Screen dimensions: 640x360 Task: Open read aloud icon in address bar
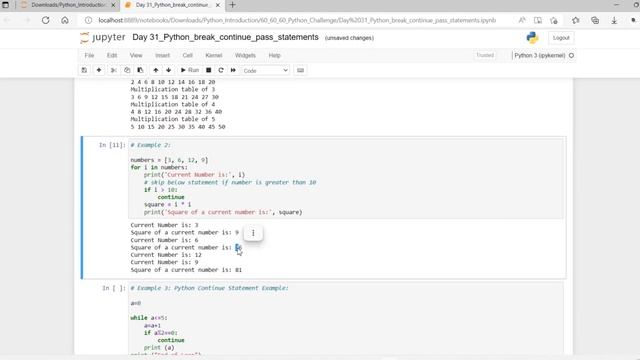[522, 20]
